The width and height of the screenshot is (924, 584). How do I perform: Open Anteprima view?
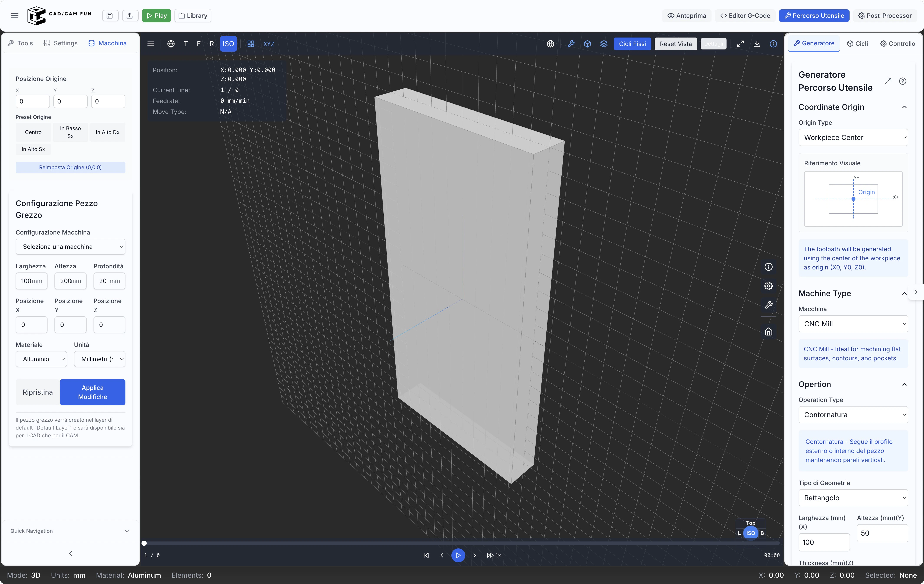click(687, 16)
